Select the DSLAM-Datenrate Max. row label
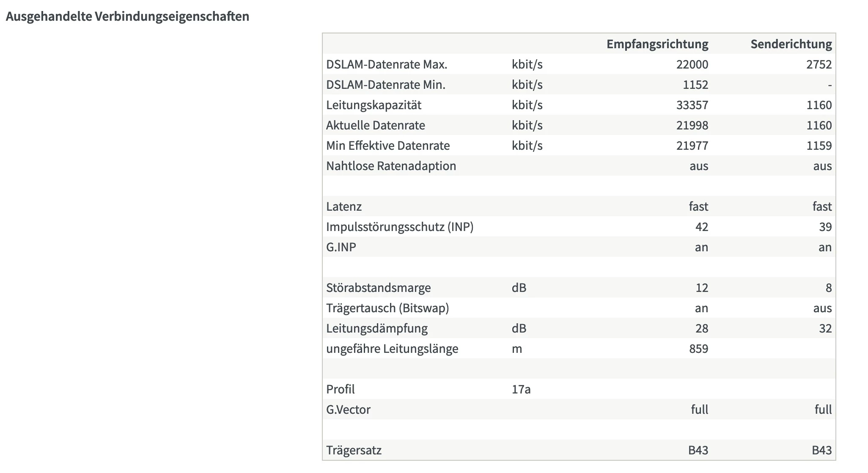This screenshot has height=473, width=868. coord(386,64)
